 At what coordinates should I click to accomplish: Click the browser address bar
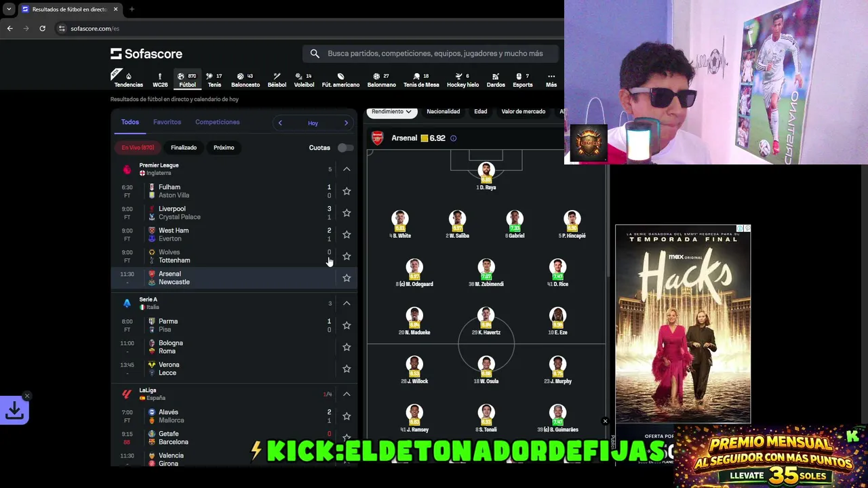(x=309, y=28)
